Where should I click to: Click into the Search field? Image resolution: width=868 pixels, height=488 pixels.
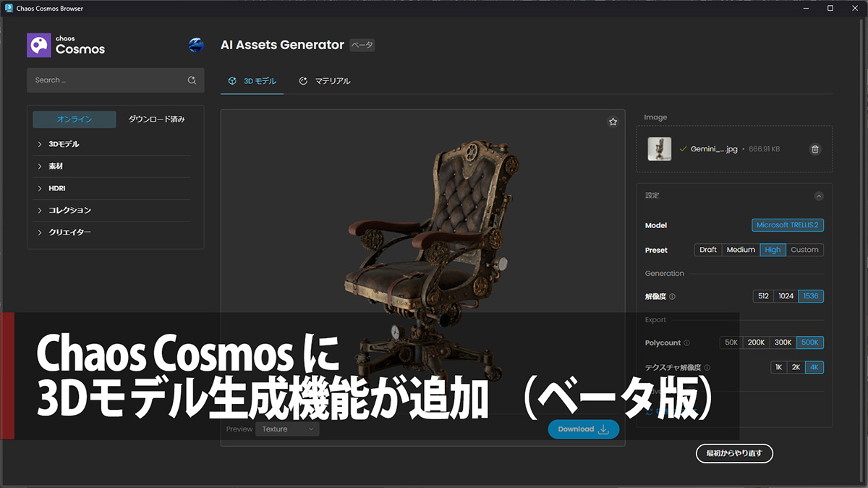pos(116,80)
